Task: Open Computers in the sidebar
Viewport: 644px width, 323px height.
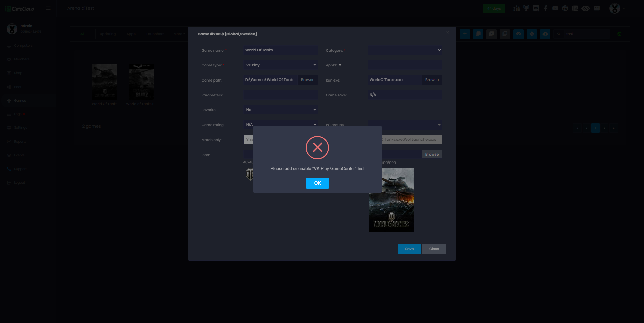Action: point(23,46)
